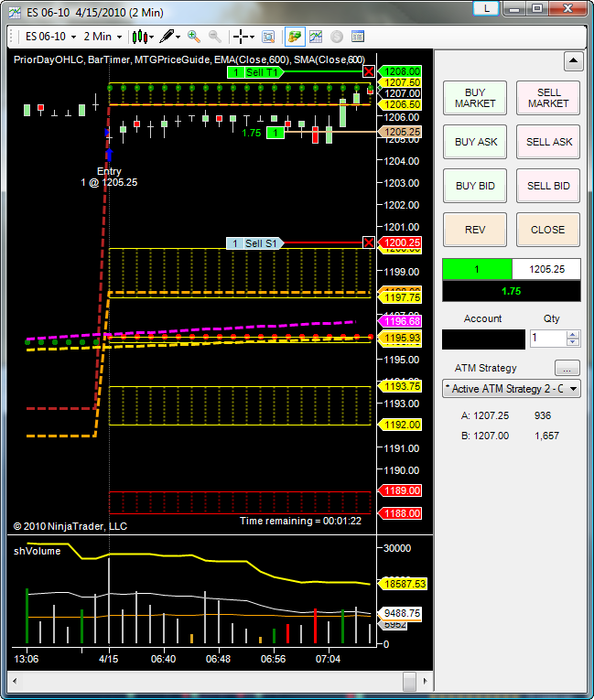Decrease quantity with down stepper

[573, 342]
